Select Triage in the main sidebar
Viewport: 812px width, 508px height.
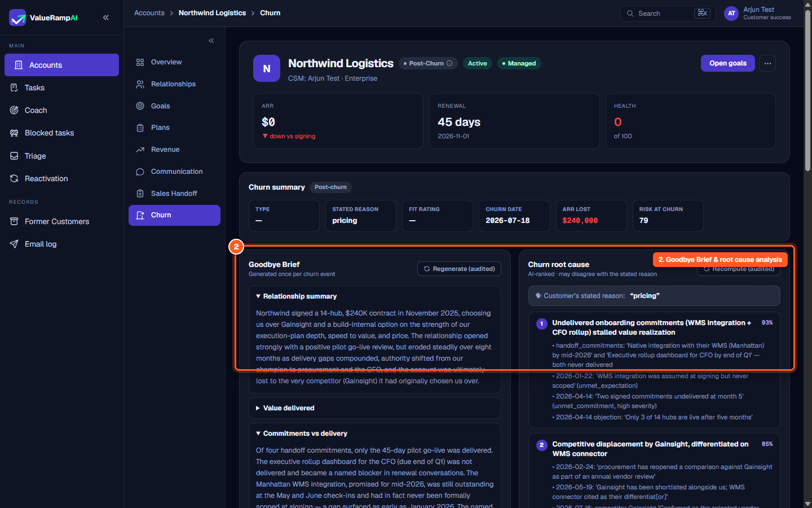click(x=61, y=156)
